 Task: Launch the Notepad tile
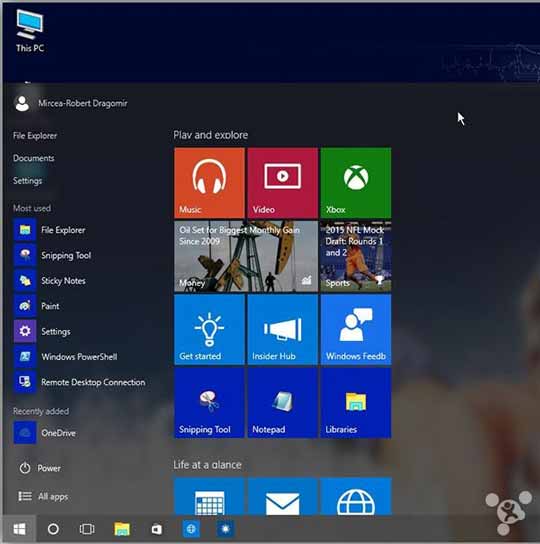(x=282, y=403)
